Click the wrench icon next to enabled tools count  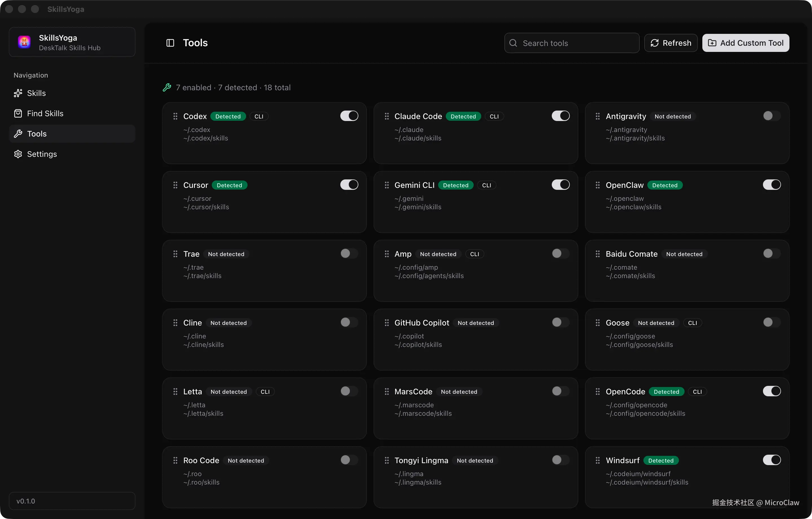click(x=167, y=87)
